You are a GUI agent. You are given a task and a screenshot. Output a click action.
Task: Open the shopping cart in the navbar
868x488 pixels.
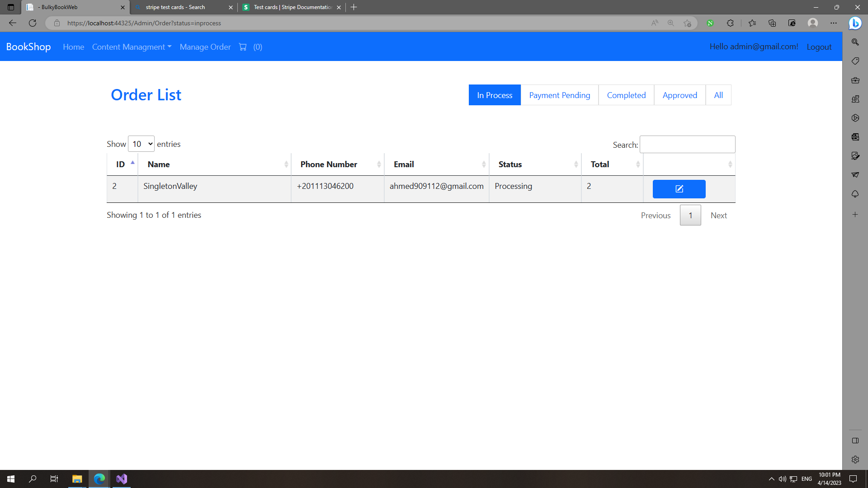tap(243, 47)
